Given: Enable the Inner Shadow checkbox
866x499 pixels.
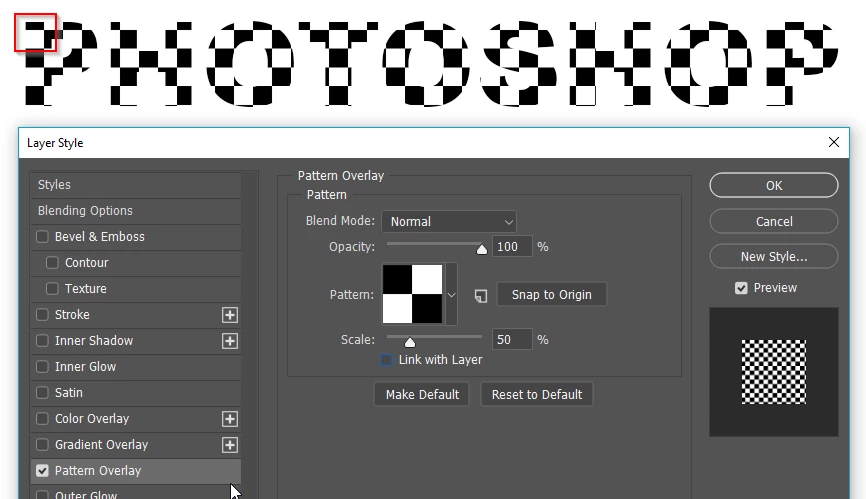Looking at the screenshot, I should (x=42, y=341).
